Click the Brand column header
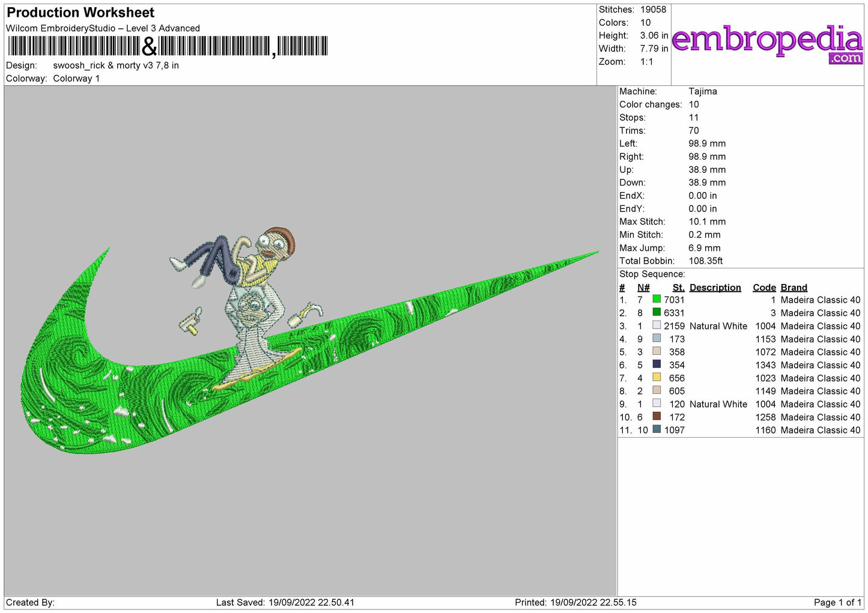 tap(794, 288)
